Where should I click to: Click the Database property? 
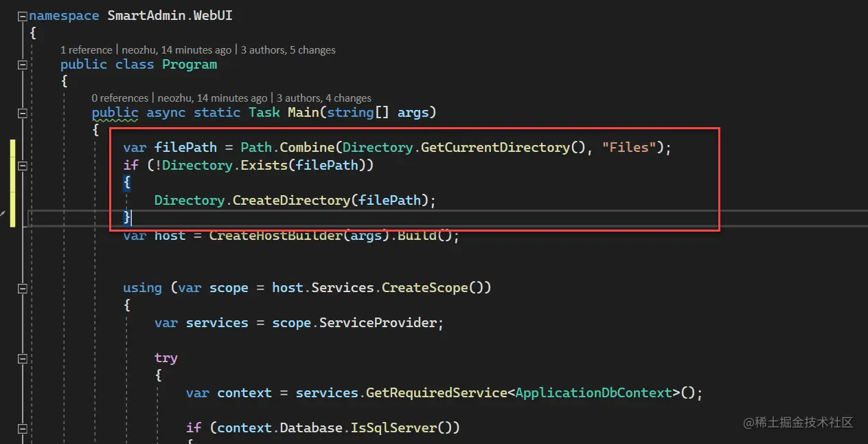click(x=311, y=428)
